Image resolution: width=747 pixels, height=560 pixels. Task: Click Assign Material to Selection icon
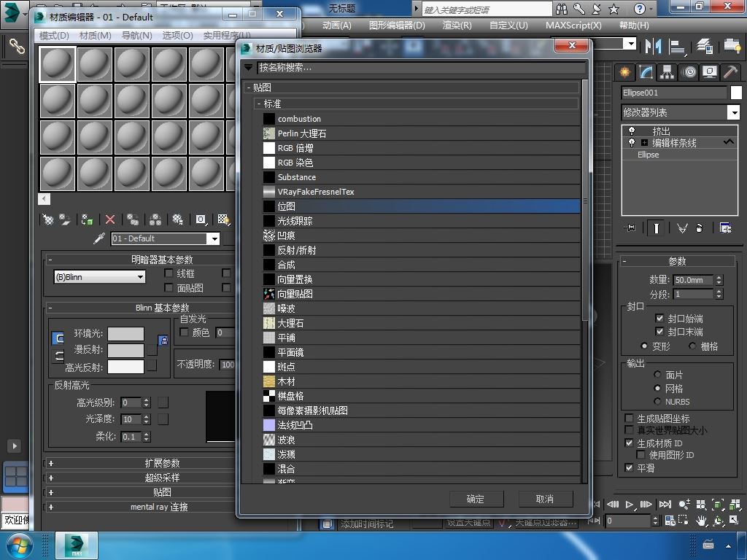[88, 219]
